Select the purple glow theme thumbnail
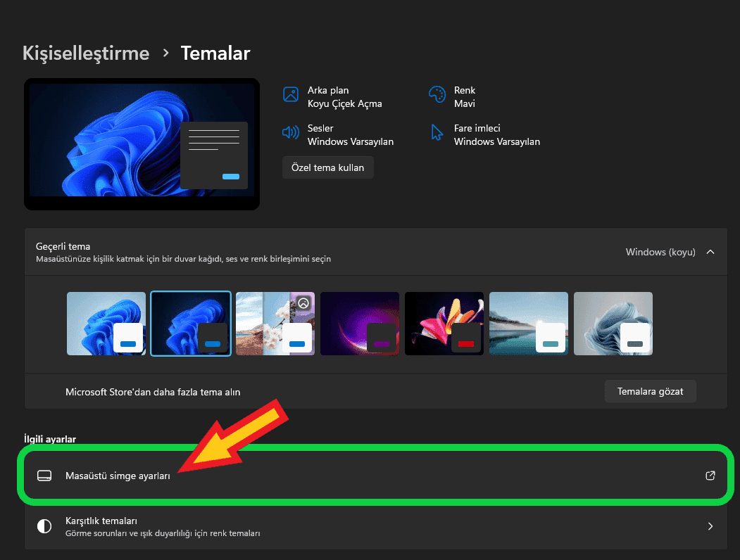 [x=360, y=324]
